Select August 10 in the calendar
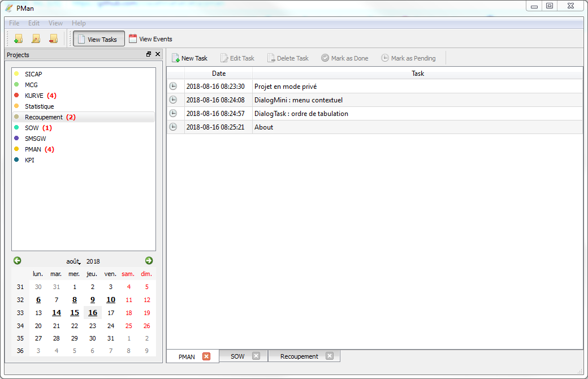This screenshot has height=379, width=588. click(x=111, y=300)
